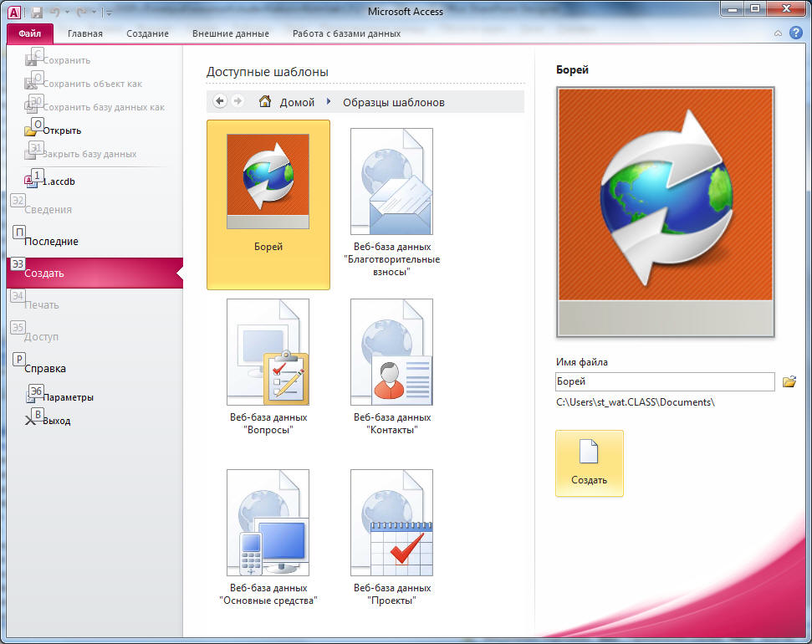Click the file path C:\Users\st_wat.CLASS\Documents\

[636, 402]
